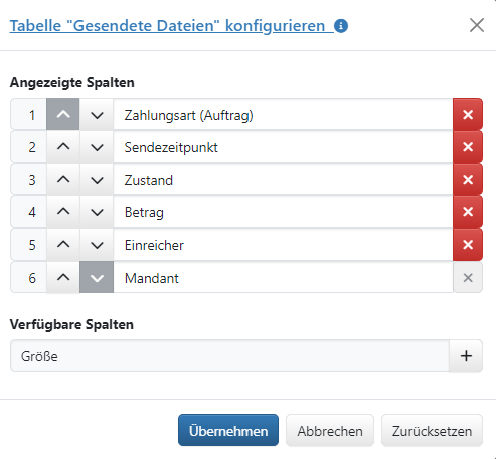Move Zustand column up
Image resolution: width=496 pixels, height=459 pixels.
click(63, 180)
